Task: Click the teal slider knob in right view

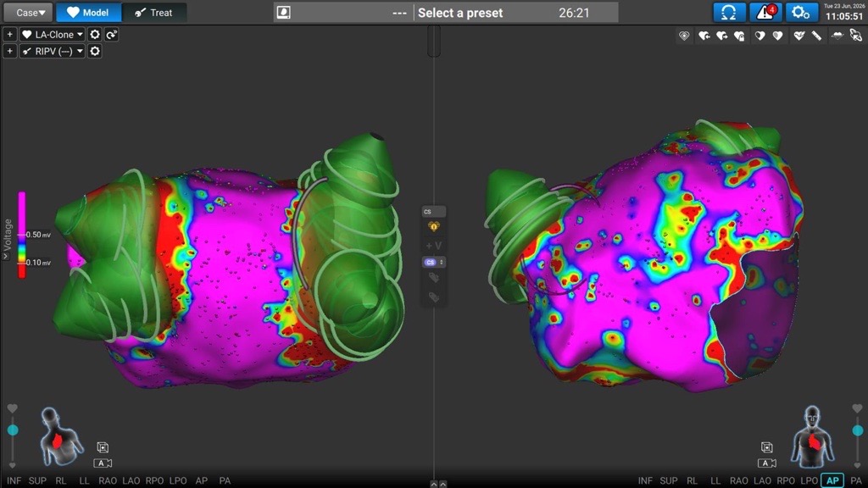Action: [x=858, y=430]
